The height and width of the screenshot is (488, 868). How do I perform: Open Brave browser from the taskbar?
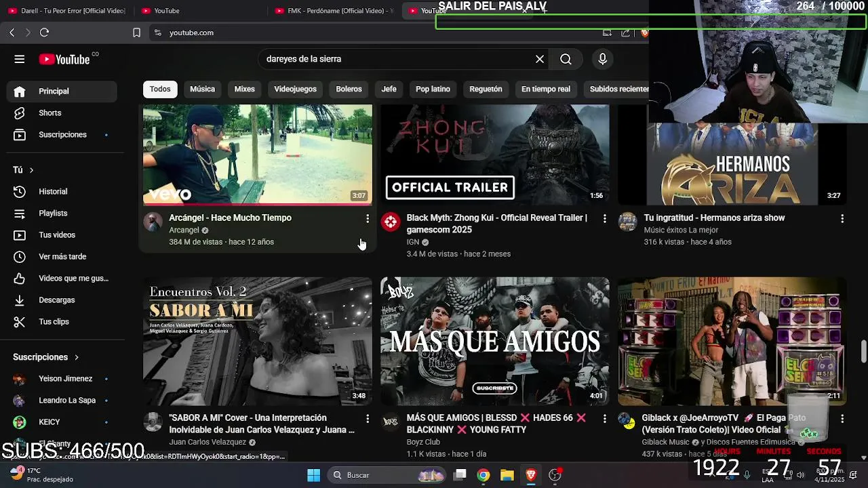531,475
